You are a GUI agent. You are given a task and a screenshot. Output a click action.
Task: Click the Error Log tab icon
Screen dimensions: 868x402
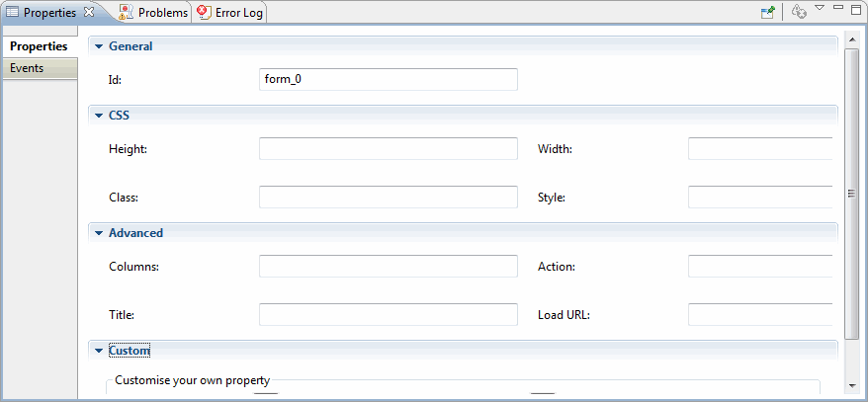point(204,12)
